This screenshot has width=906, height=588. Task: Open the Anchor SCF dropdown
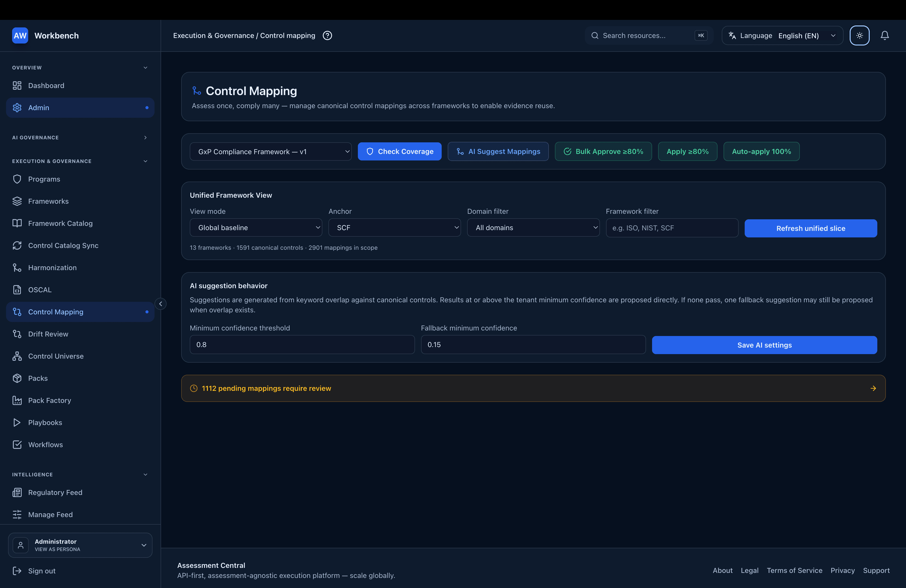coord(394,227)
